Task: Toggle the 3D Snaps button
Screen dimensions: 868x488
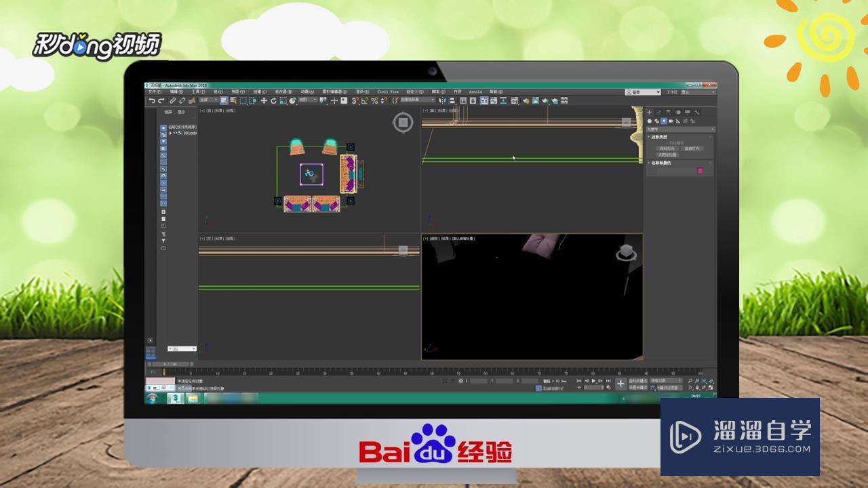Action: pos(355,100)
